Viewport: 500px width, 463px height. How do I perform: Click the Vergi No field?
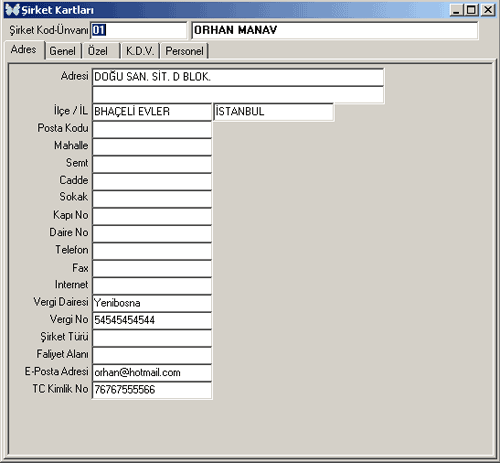tap(152, 320)
